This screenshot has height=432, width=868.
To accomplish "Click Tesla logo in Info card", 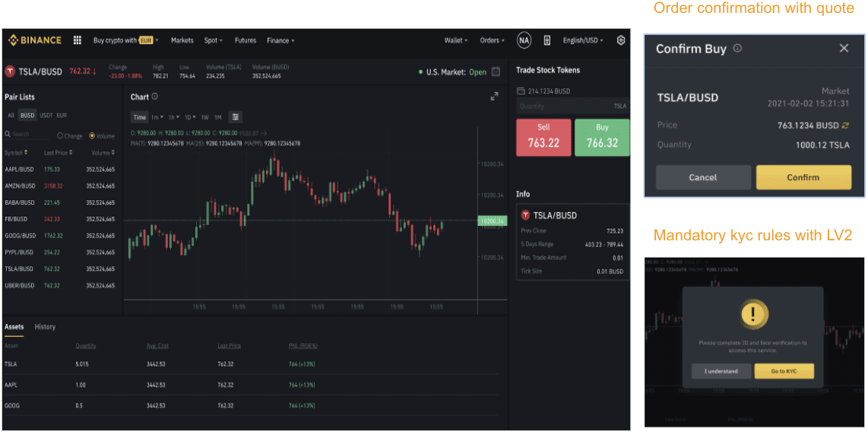I will 526,215.
